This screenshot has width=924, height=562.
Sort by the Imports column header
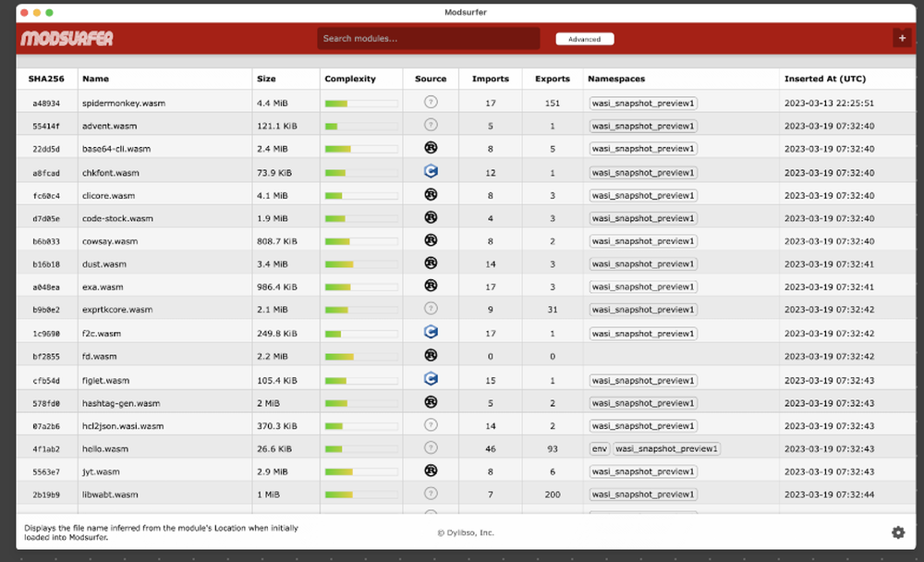(x=491, y=79)
